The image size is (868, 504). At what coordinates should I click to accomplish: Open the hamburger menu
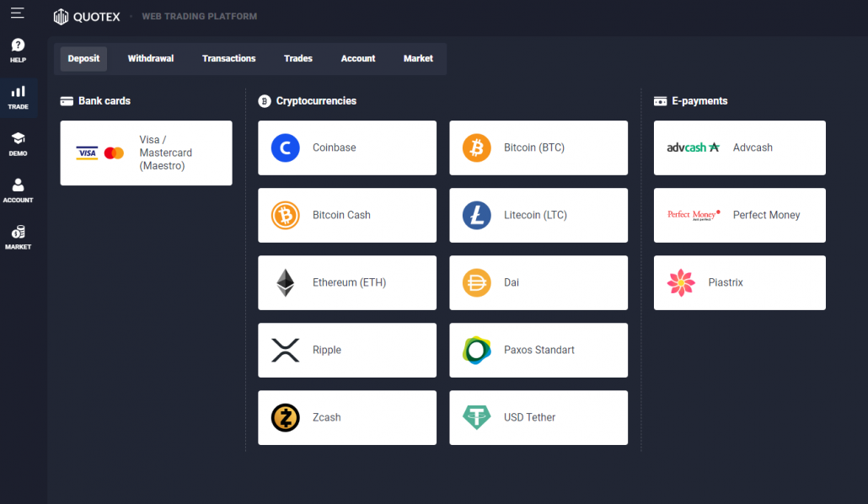pos(17,13)
